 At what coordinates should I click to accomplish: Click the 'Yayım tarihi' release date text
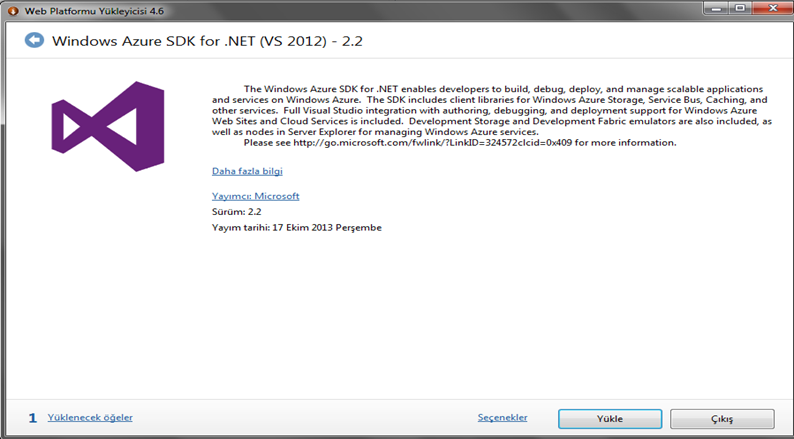pos(297,228)
